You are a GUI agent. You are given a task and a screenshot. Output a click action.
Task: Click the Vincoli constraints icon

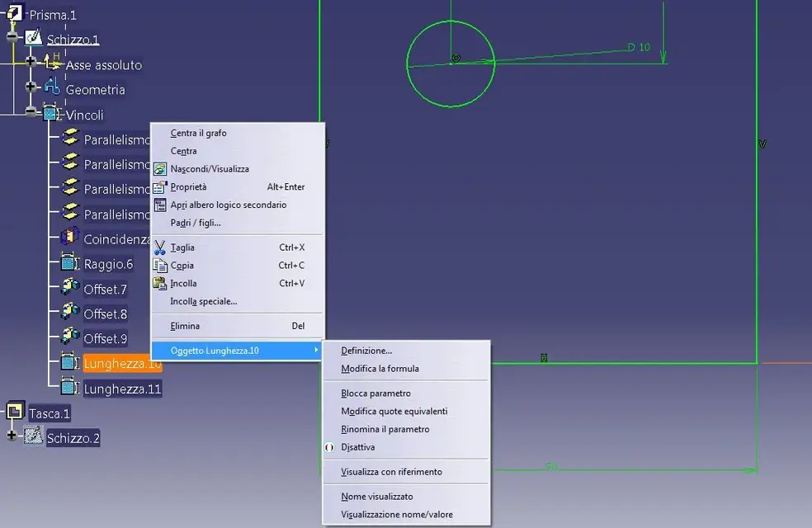pos(51,112)
